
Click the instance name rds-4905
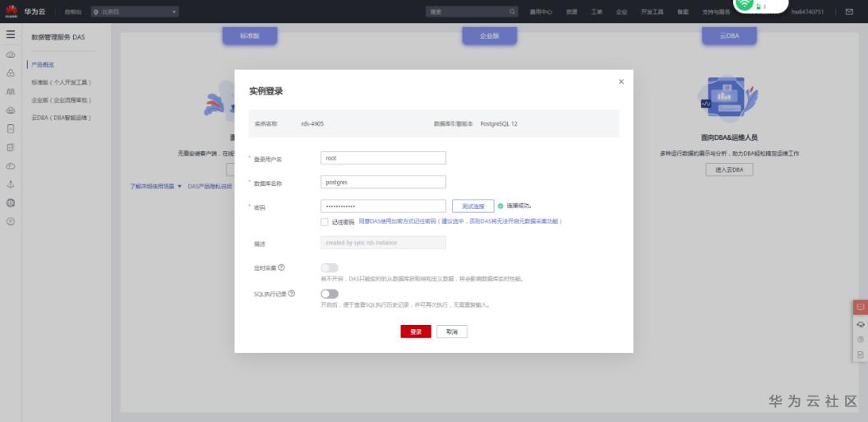coord(313,123)
